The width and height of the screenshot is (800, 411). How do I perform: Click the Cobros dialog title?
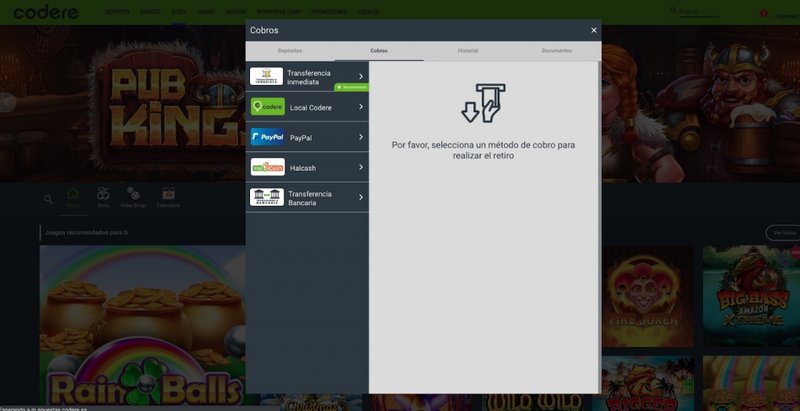tap(264, 31)
